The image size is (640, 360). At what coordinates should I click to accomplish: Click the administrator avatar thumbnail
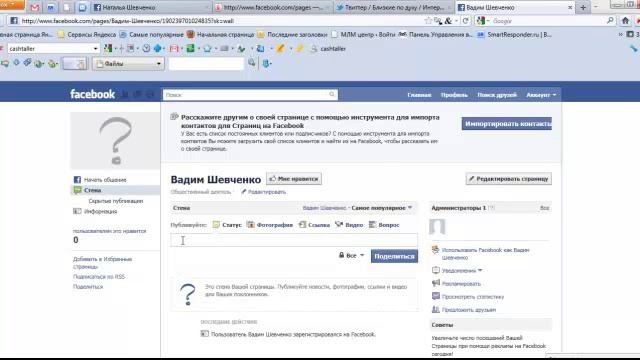(437, 227)
